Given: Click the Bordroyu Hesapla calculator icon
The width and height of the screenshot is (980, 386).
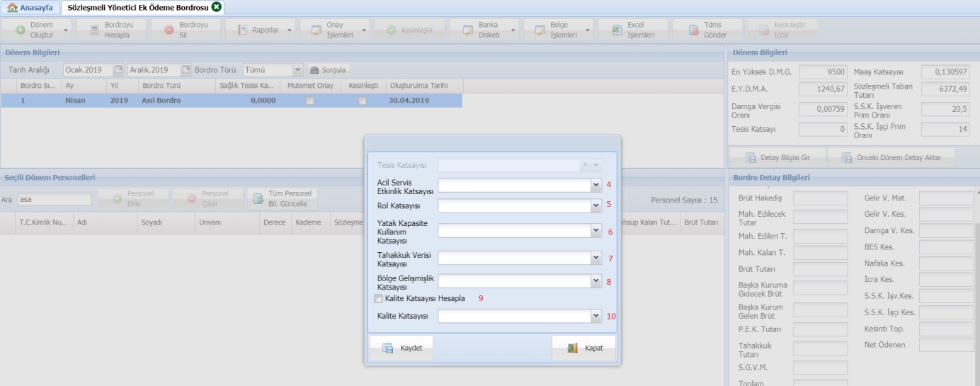Looking at the screenshot, I should pyautogui.click(x=93, y=30).
